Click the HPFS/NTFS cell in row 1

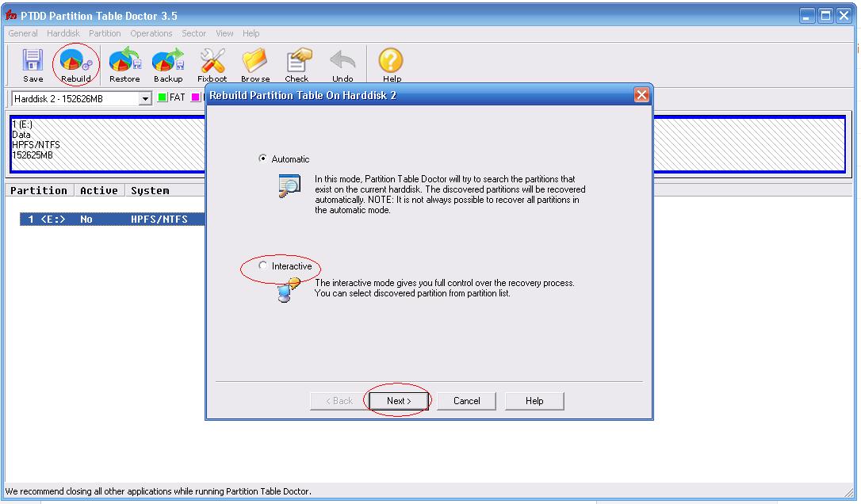(159, 219)
